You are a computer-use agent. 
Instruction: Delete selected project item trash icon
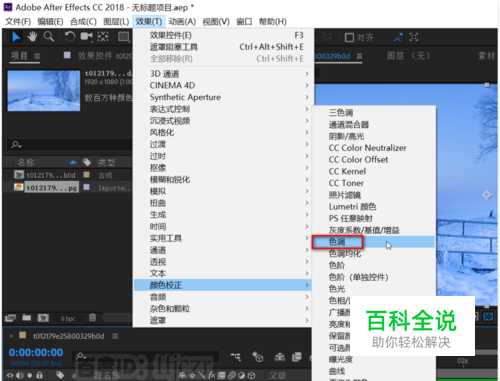92,318
